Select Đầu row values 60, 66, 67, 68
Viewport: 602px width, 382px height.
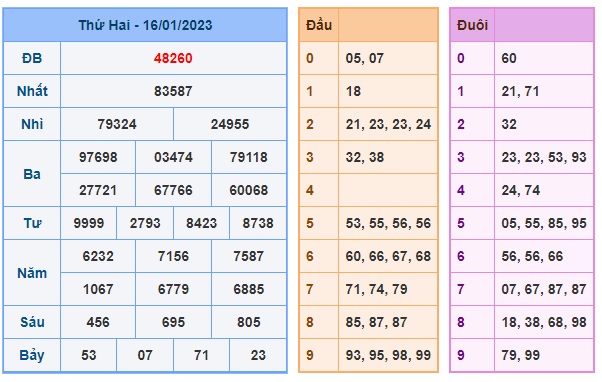[388, 256]
